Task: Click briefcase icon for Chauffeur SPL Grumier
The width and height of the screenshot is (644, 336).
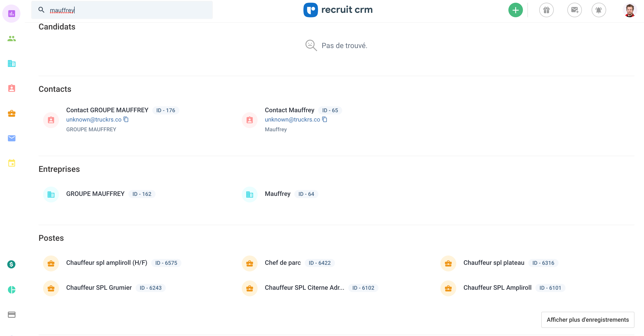Action: click(51, 288)
